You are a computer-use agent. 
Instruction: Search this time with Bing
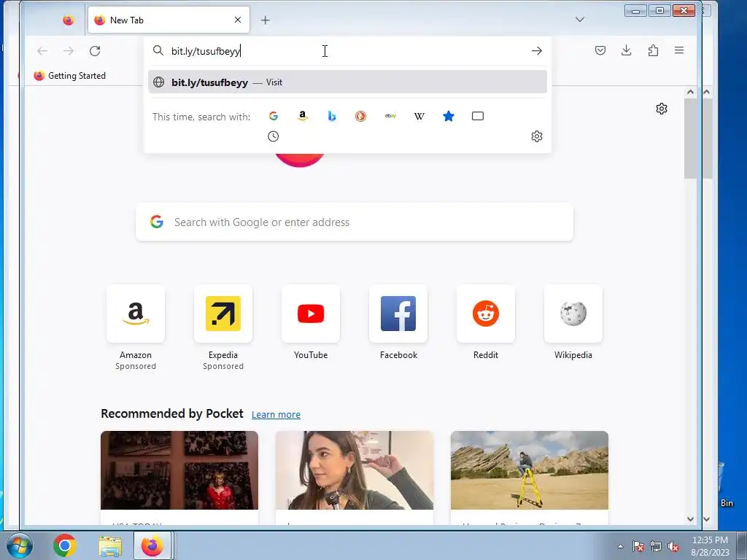tap(332, 116)
